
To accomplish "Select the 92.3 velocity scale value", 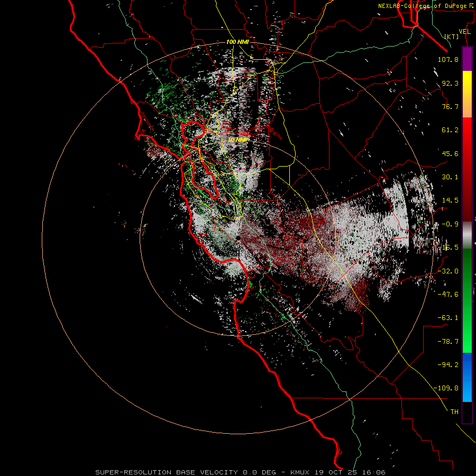I will point(450,83).
